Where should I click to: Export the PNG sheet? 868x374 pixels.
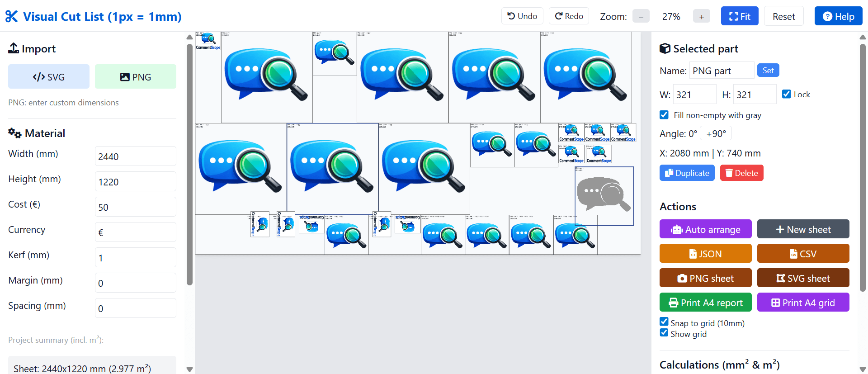tap(706, 278)
